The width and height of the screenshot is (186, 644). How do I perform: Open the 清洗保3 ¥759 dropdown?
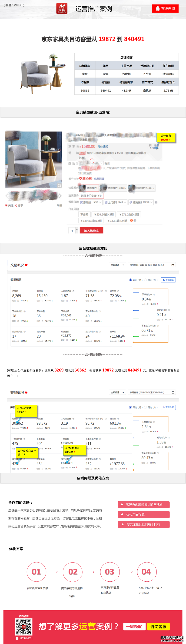click(x=141, y=202)
